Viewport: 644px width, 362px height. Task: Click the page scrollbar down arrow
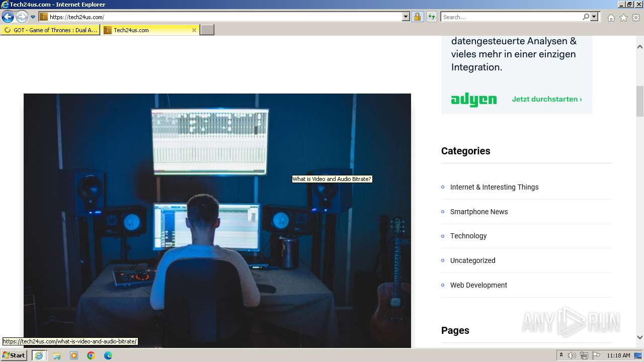point(640,338)
